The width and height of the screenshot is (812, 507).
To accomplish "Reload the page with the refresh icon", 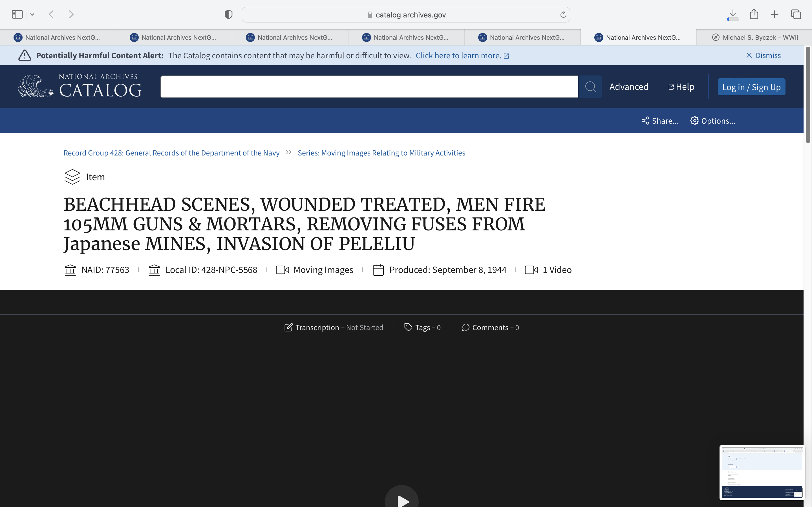I will 563,14.
